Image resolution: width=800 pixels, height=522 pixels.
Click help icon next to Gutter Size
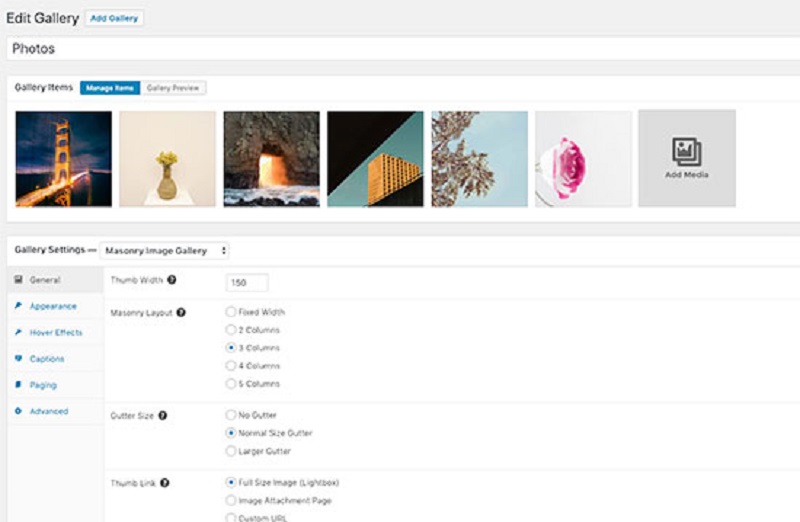(x=163, y=415)
